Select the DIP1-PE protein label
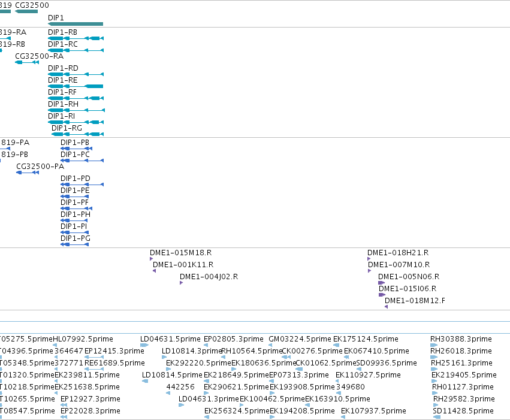Screen dimensions: 510x420 75,191
